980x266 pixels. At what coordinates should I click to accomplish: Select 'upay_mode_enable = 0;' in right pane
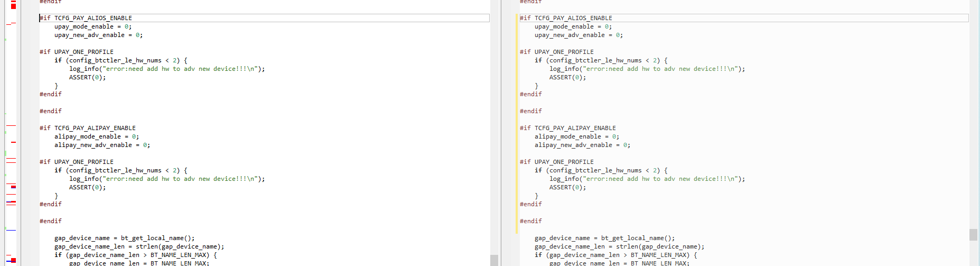(573, 26)
